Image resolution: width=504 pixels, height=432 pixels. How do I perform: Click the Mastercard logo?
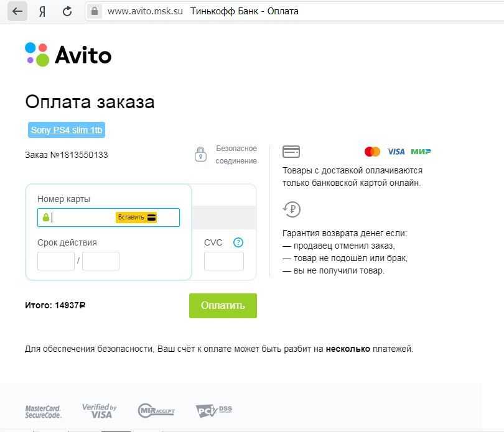click(372, 151)
